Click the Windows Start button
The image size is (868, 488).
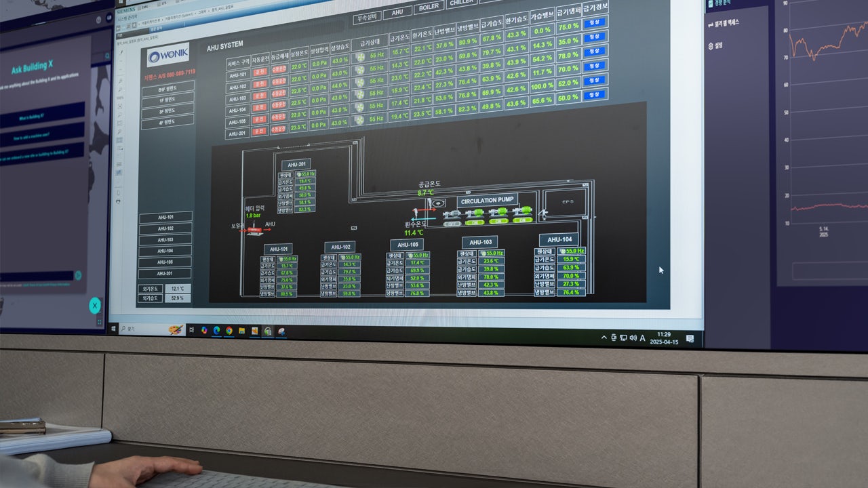(113, 327)
